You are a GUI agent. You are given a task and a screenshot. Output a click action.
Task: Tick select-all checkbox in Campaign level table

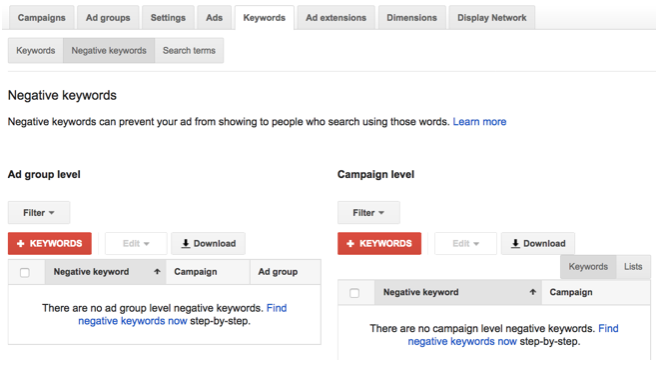click(354, 293)
